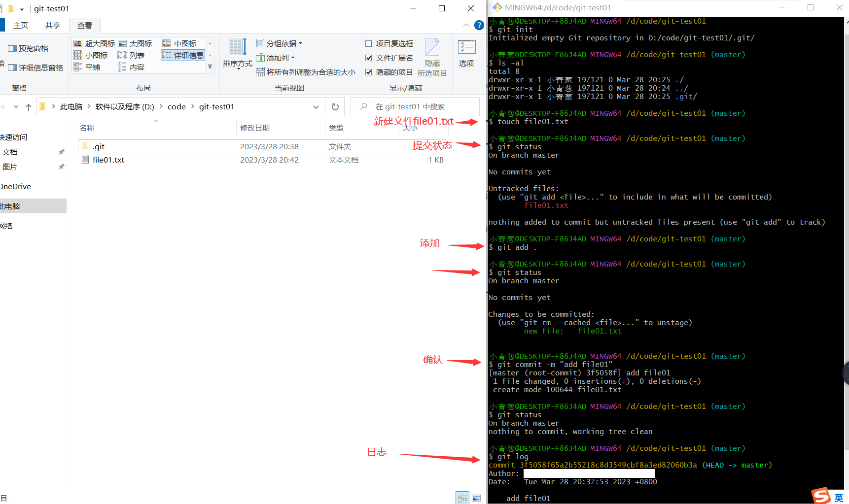Click the .git folder icon

click(x=85, y=146)
